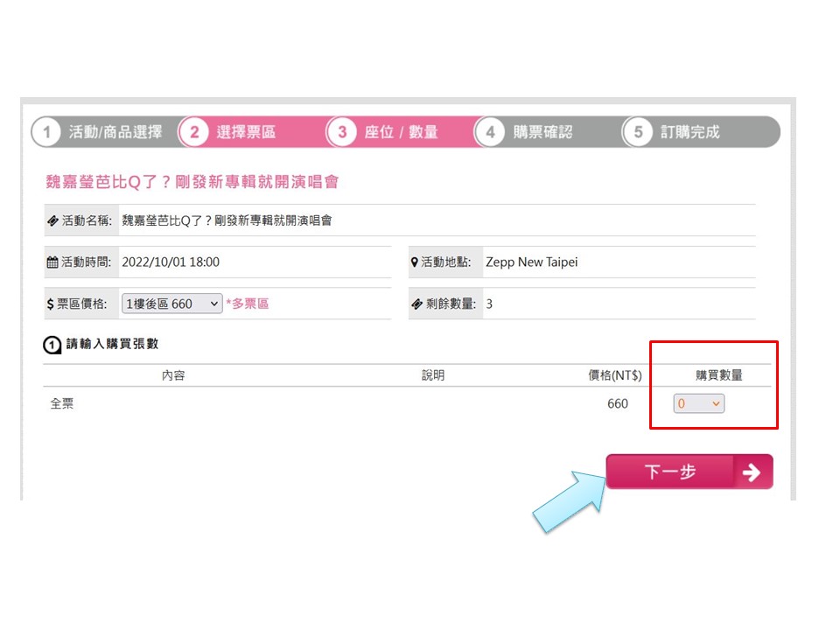Click the pink event title heading
840x630 pixels.
pyautogui.click(x=192, y=182)
